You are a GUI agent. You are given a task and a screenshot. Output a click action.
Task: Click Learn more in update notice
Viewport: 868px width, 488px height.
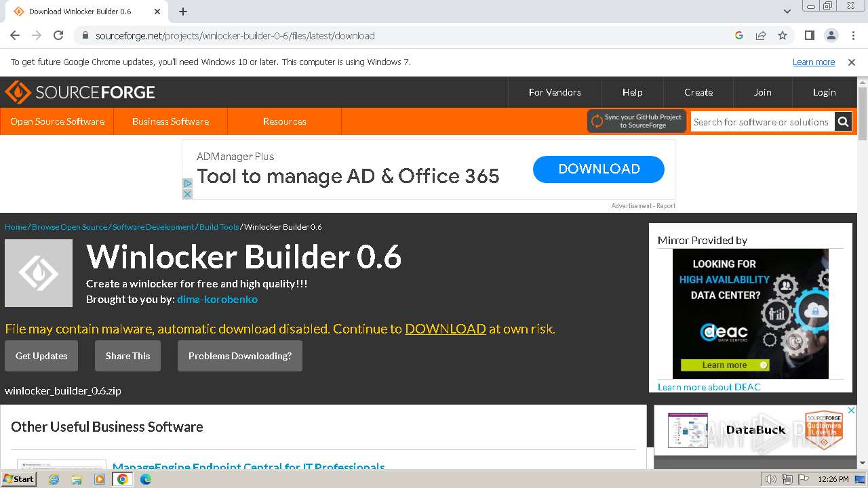click(x=814, y=62)
